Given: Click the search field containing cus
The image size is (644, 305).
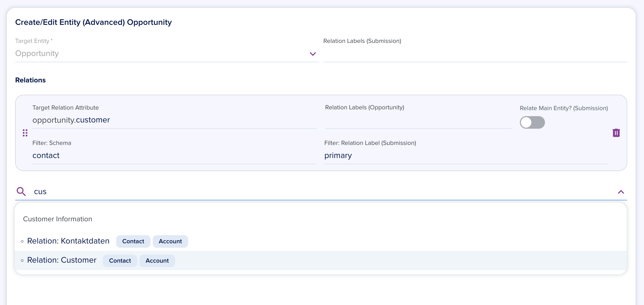Looking at the screenshot, I should pos(314,192).
